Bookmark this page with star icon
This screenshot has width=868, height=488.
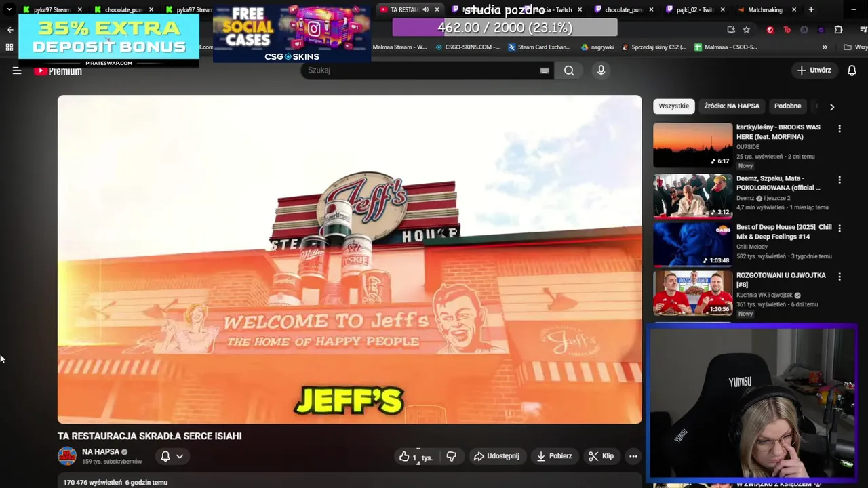coord(747,30)
